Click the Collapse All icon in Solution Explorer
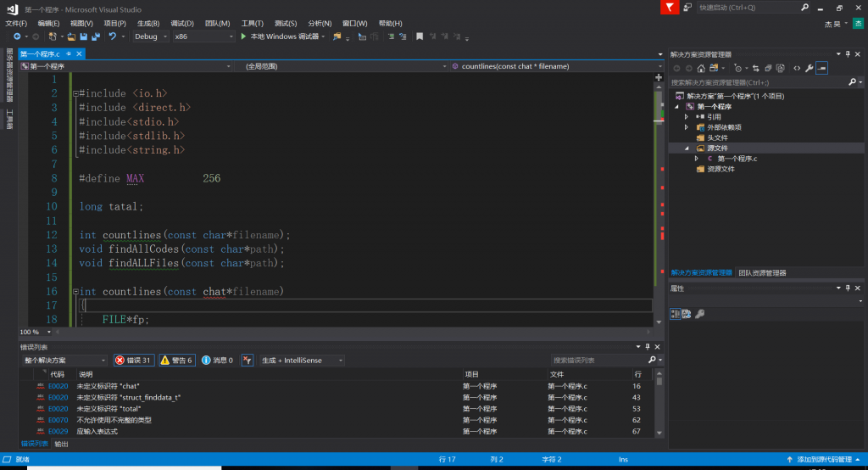Viewport: 868px width, 470px height. click(x=768, y=68)
